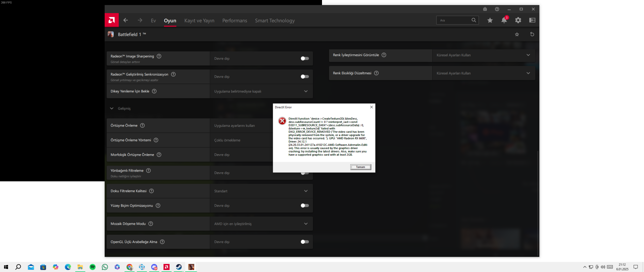
Task: Add Battlefield 1 to favorites star
Action: (x=517, y=34)
